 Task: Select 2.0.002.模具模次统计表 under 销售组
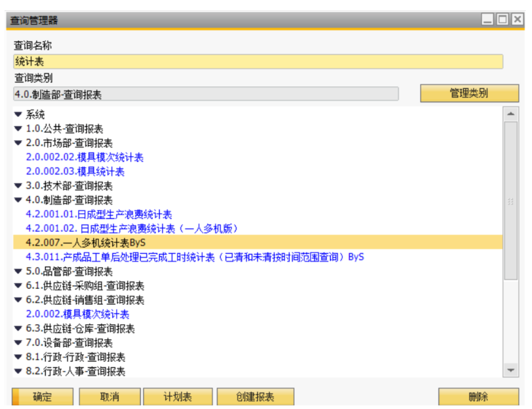[78, 314]
